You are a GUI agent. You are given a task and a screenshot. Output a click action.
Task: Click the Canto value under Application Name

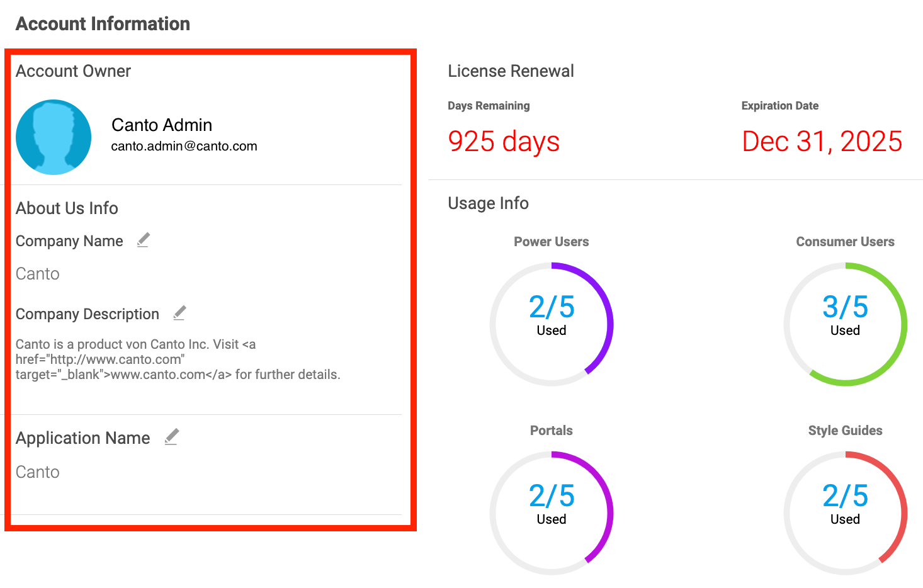[38, 472]
